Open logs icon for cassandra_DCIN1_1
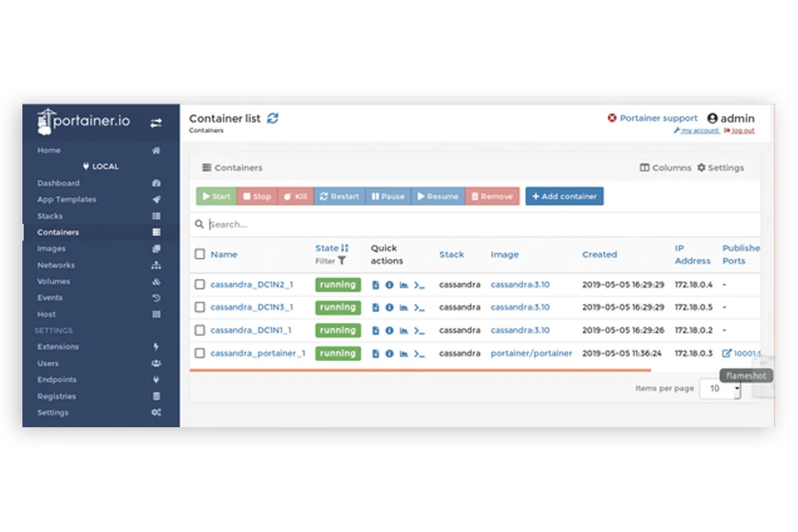The image size is (798, 532). click(x=375, y=330)
